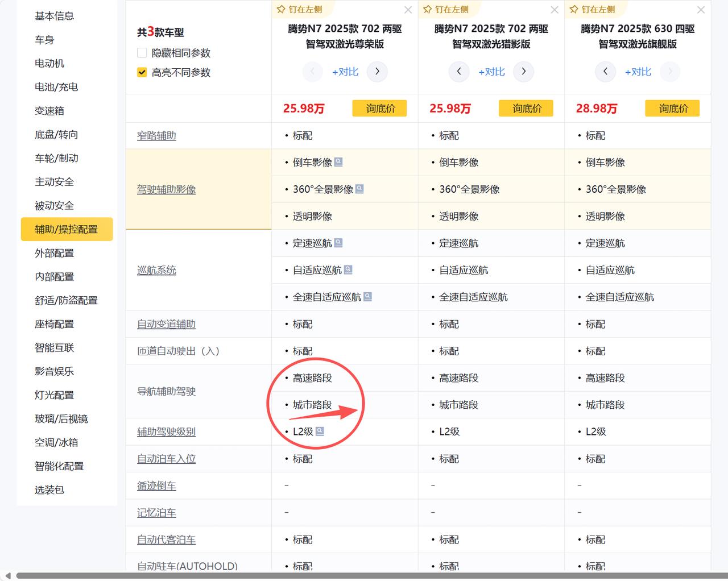Click 询底价 for the 智驾双激光尊荣版

379,108
